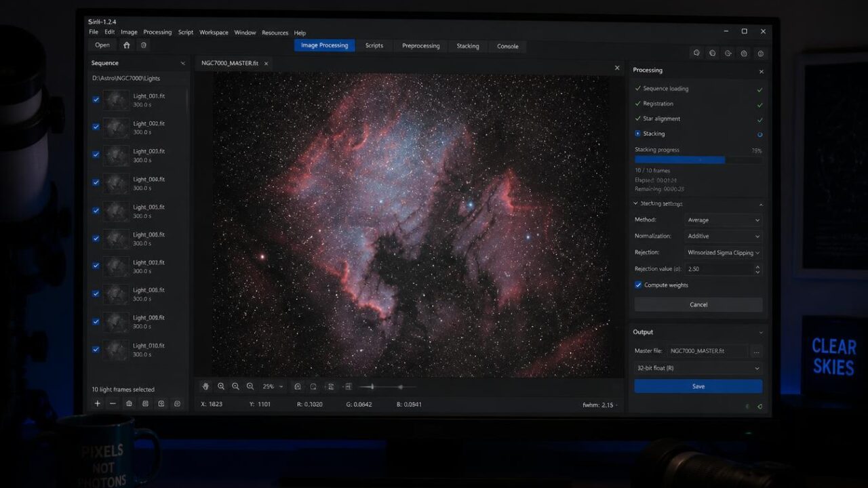Click the Open button

(102, 45)
